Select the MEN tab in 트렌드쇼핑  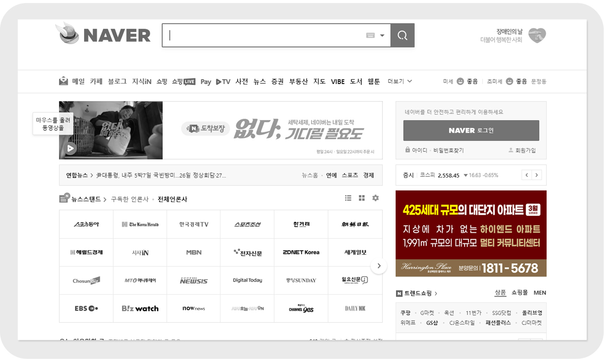coord(540,293)
